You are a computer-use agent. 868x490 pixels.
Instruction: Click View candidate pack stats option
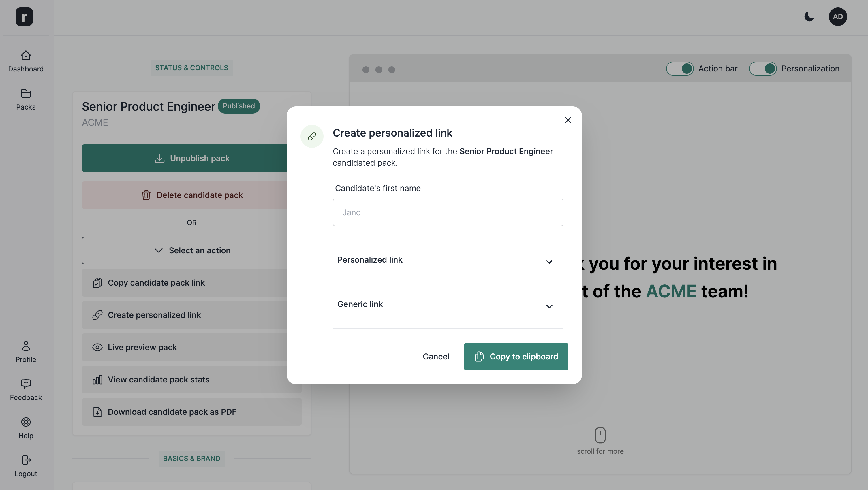tap(191, 379)
